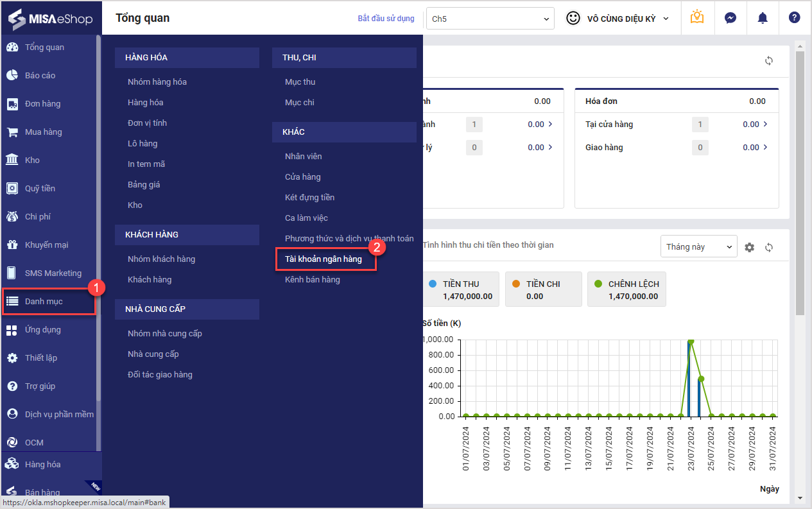Click the help question mark icon

[794, 18]
